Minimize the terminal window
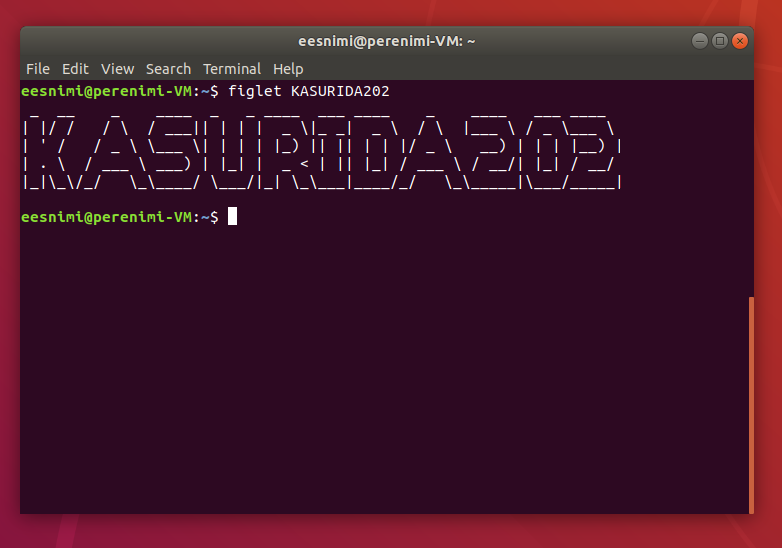 699,41
